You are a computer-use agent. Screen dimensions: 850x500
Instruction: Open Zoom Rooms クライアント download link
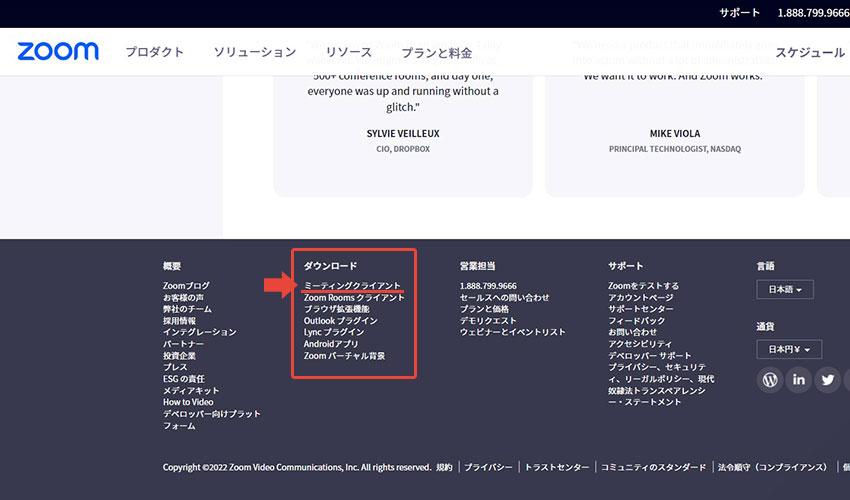(x=354, y=298)
